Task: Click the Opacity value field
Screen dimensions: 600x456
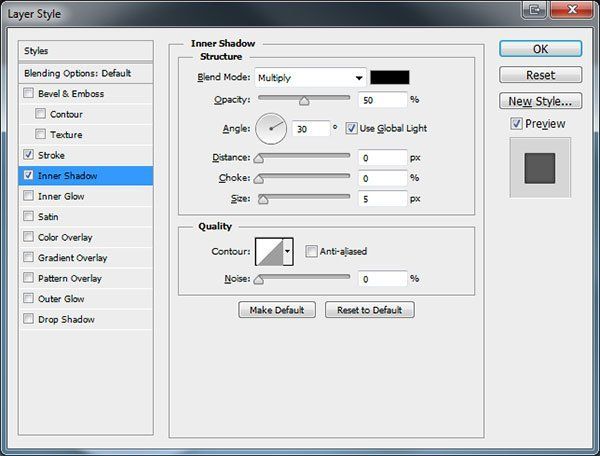Action: 383,100
